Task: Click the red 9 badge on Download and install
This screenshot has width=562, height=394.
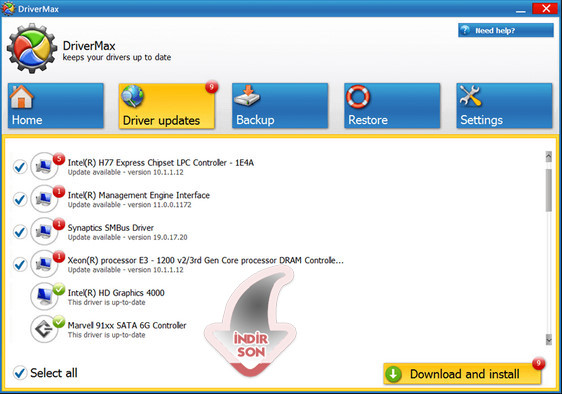Action: [538, 364]
